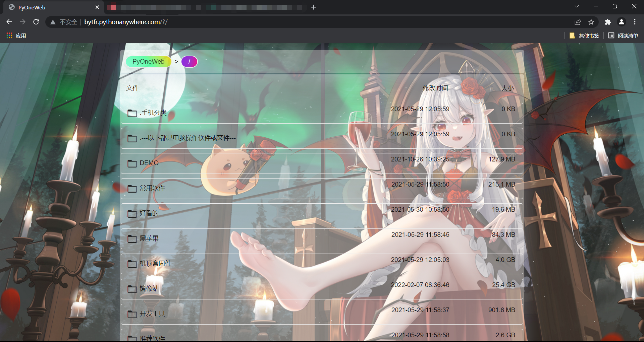This screenshot has height=342, width=644.
Task: Close the PyOneWeb tab
Action: pyautogui.click(x=97, y=7)
